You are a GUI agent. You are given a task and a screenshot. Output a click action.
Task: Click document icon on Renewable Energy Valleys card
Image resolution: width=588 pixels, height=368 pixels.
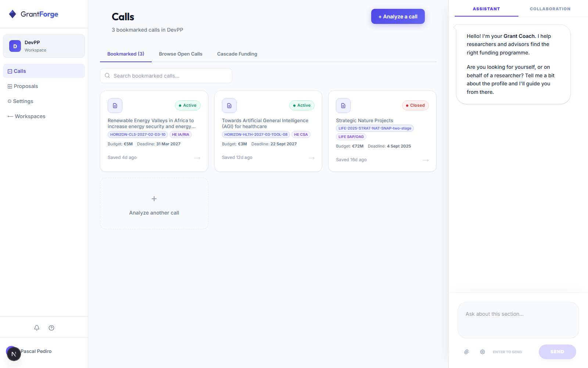[x=115, y=106]
